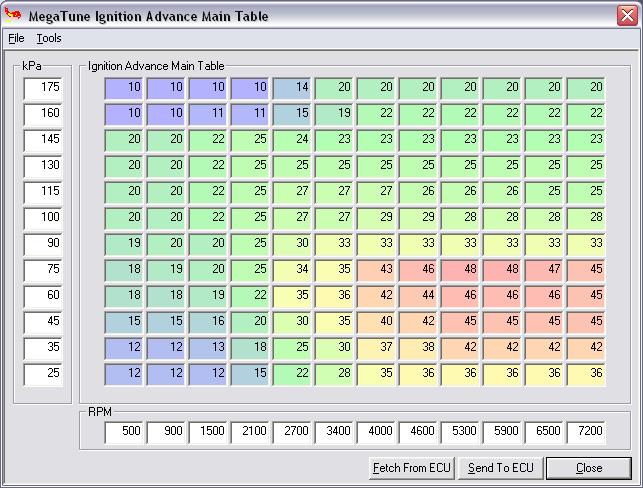643x488 pixels.
Task: Select the 160 kPa input field
Action: [43, 114]
